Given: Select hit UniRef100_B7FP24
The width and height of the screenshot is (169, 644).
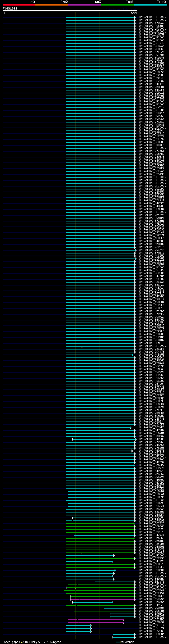Looking at the screenshot, I should click(152, 52).
